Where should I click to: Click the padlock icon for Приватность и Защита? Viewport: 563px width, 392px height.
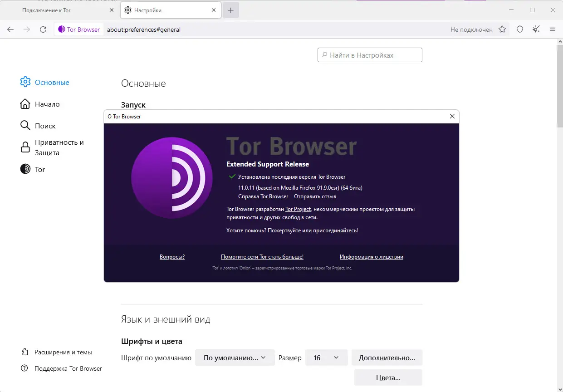(25, 147)
